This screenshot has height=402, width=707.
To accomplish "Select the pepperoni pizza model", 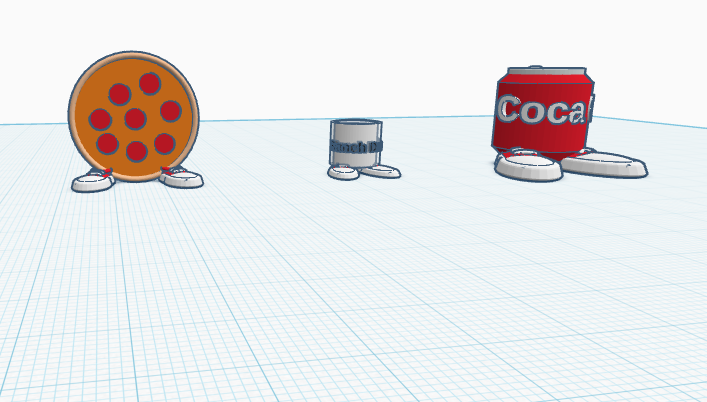I will [x=133, y=117].
